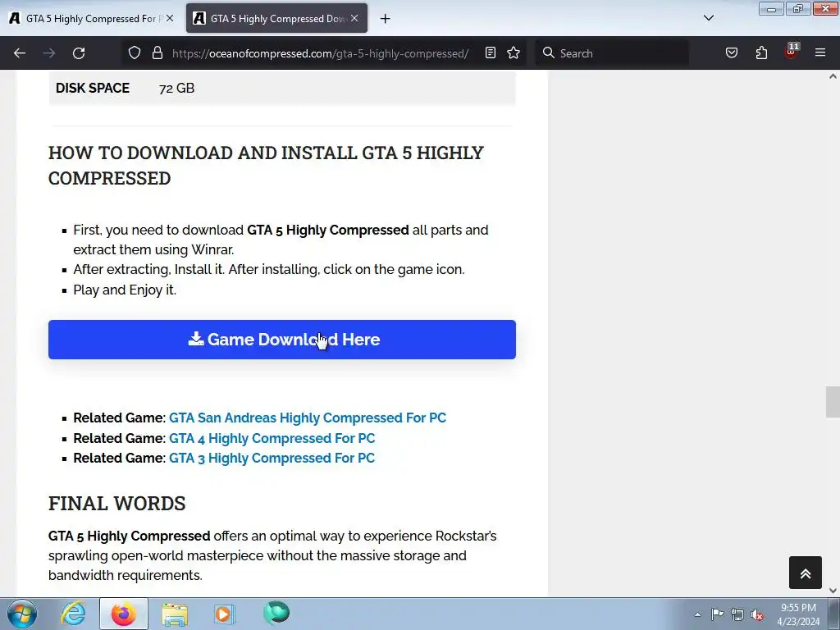Expand the list all tabs chevron
The height and width of the screenshot is (630, 840).
(x=708, y=18)
